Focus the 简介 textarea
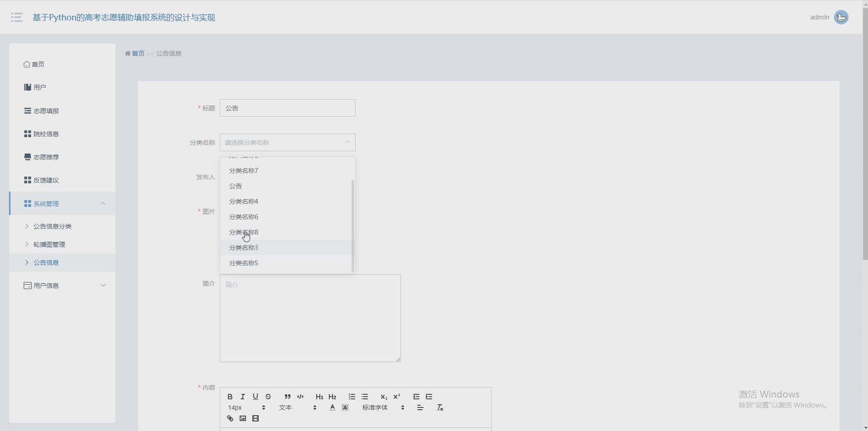 point(310,318)
